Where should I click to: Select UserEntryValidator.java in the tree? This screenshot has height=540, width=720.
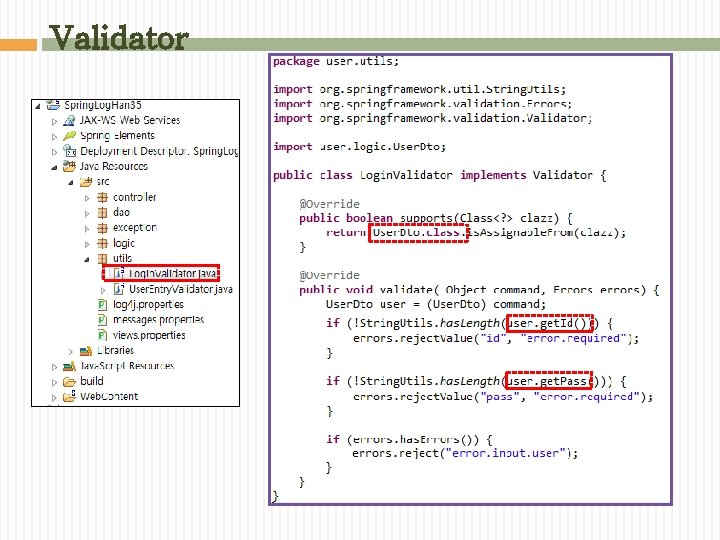point(180,289)
